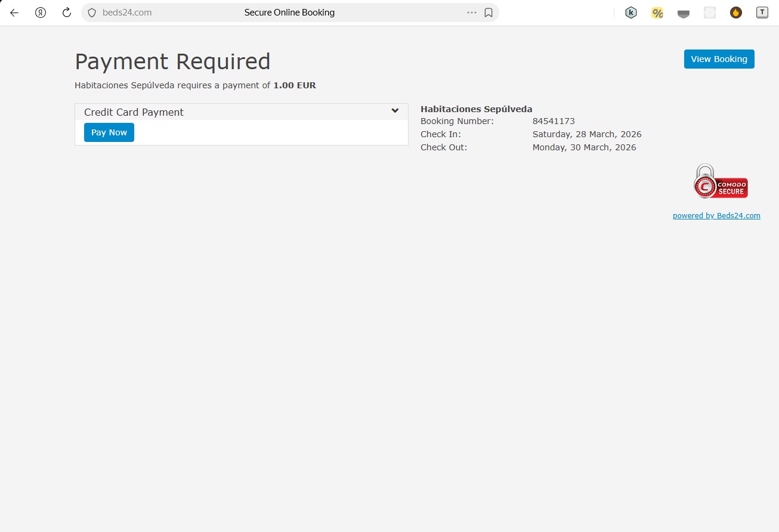
Task: Click the Secure Online Booking page title
Action: pyautogui.click(x=289, y=13)
